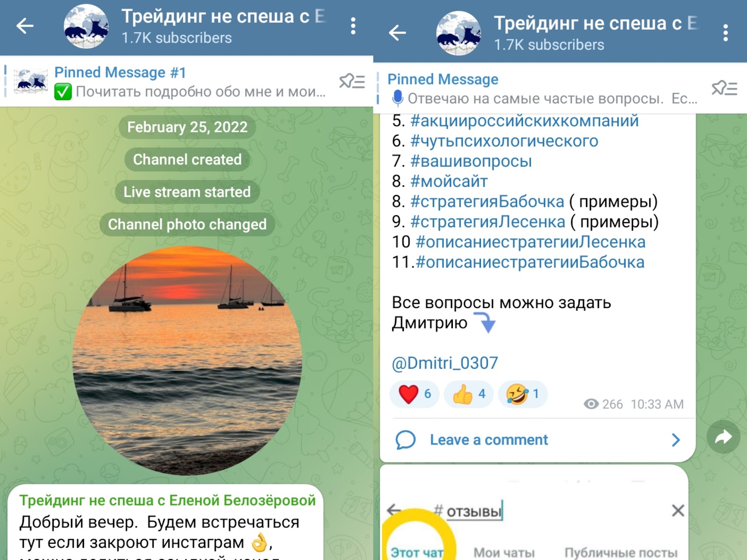
Task: Select the Этот чат tab
Action: click(x=417, y=553)
